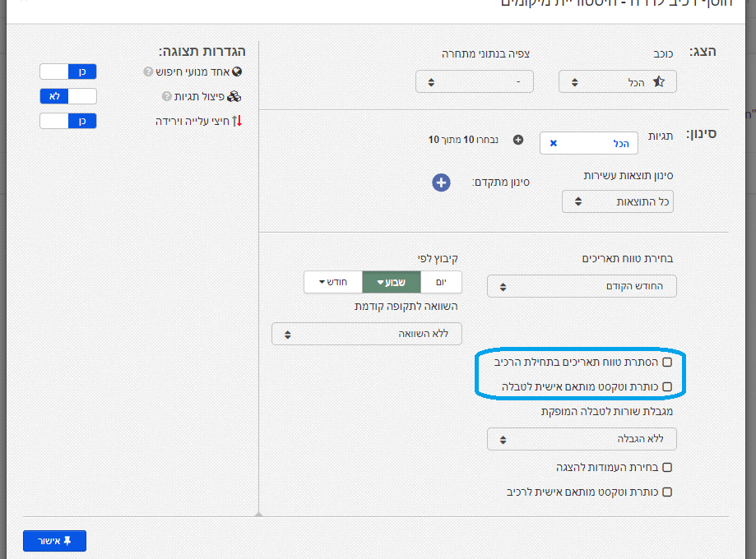756x559 pixels.
Task: Open the star 'הכל' dropdown
Action: pos(618,82)
